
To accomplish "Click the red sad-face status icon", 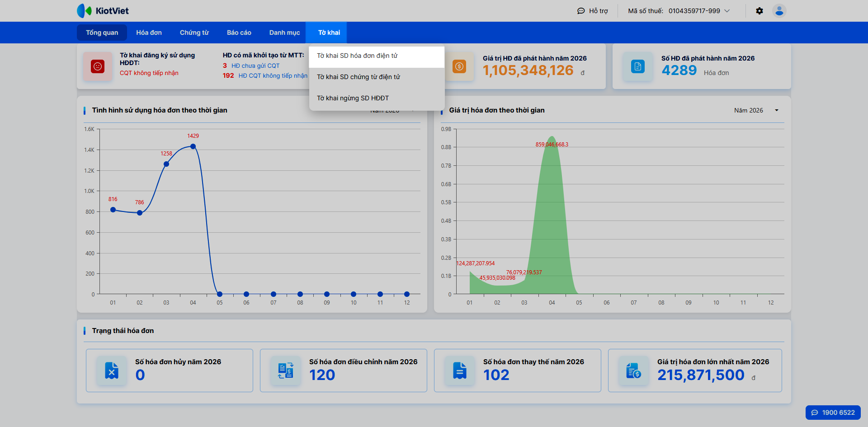I will click(98, 66).
